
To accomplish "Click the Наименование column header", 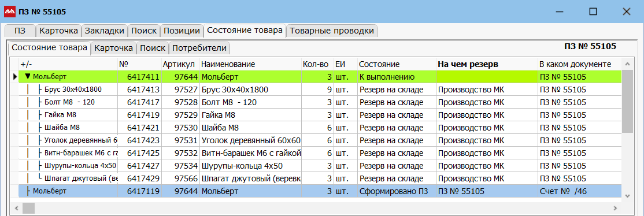I will click(250, 64).
